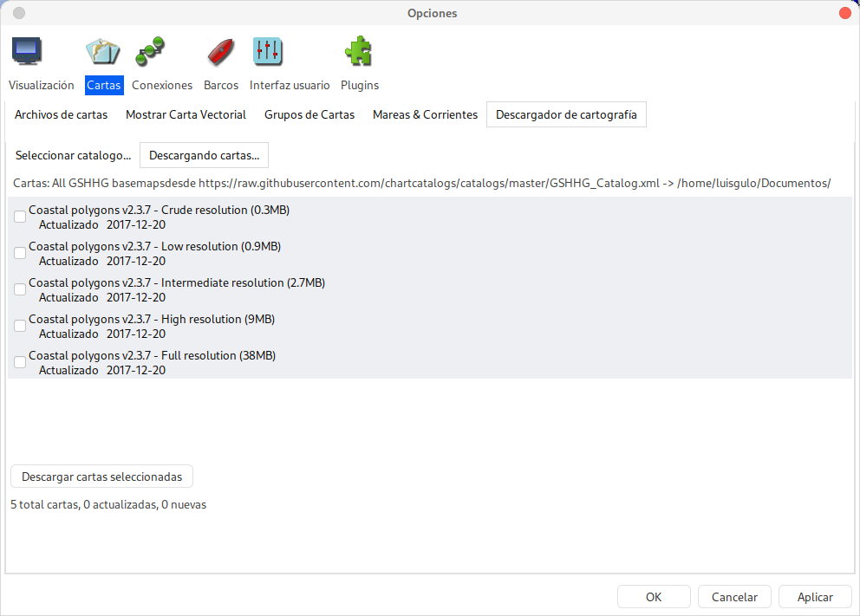
Task: Select Full resolution 'Actualizado 2017-12-20' line
Action: pos(102,370)
